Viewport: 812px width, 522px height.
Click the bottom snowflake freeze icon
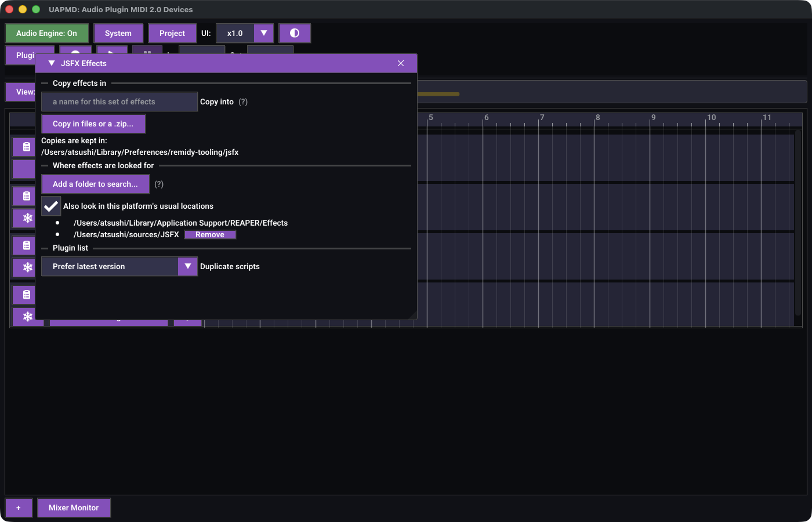tap(27, 317)
